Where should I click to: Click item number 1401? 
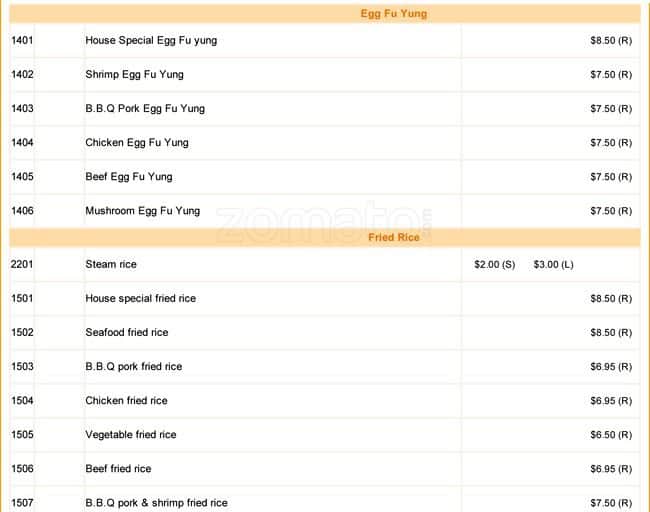pos(22,41)
